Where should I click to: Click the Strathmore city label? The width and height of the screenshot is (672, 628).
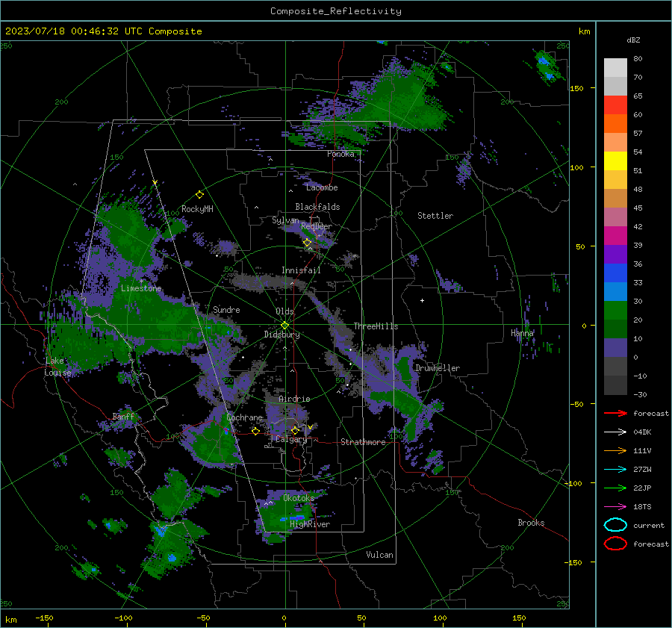pyautogui.click(x=363, y=442)
